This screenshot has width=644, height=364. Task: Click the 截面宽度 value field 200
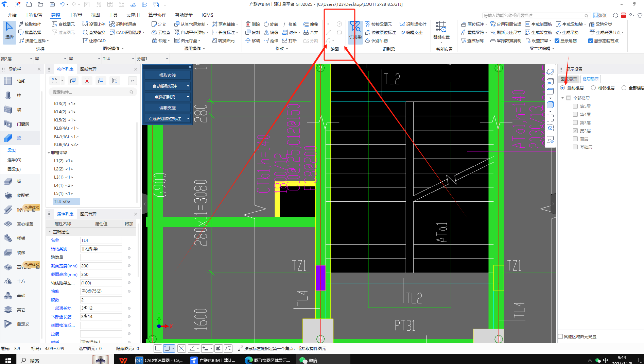101,266
